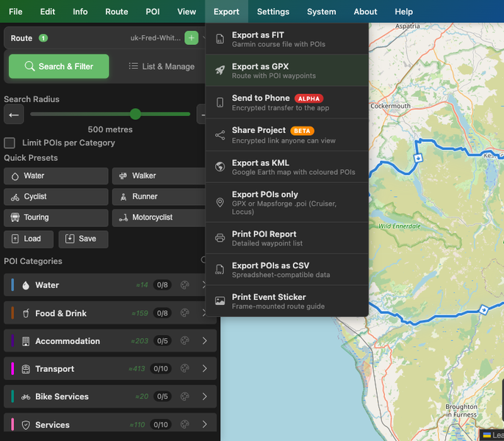Open the About menu
The width and height of the screenshot is (504, 441).
(x=365, y=12)
